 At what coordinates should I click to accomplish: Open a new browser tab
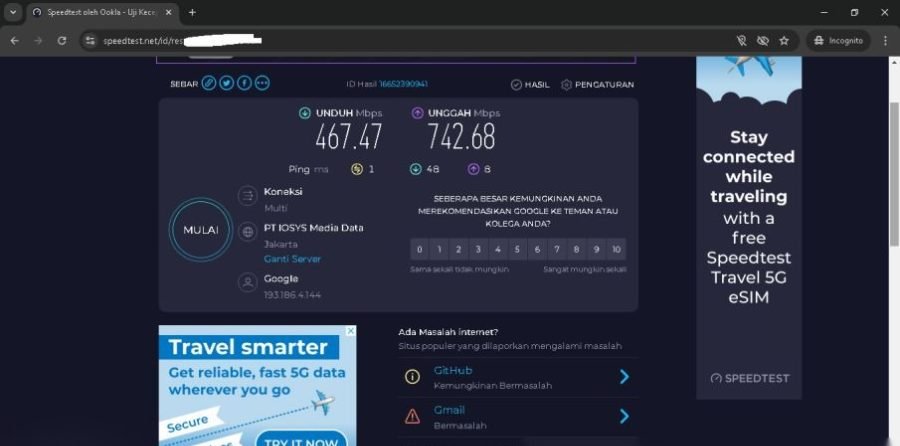(x=192, y=13)
